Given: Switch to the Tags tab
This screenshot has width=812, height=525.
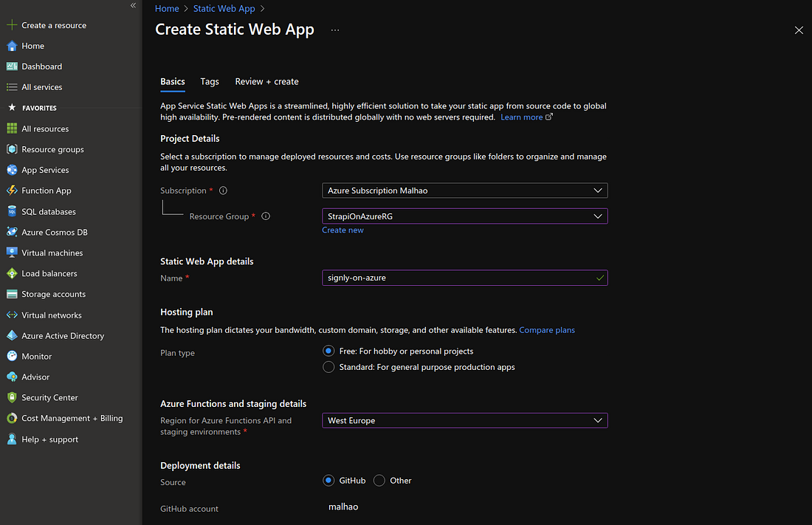Looking at the screenshot, I should pos(210,81).
